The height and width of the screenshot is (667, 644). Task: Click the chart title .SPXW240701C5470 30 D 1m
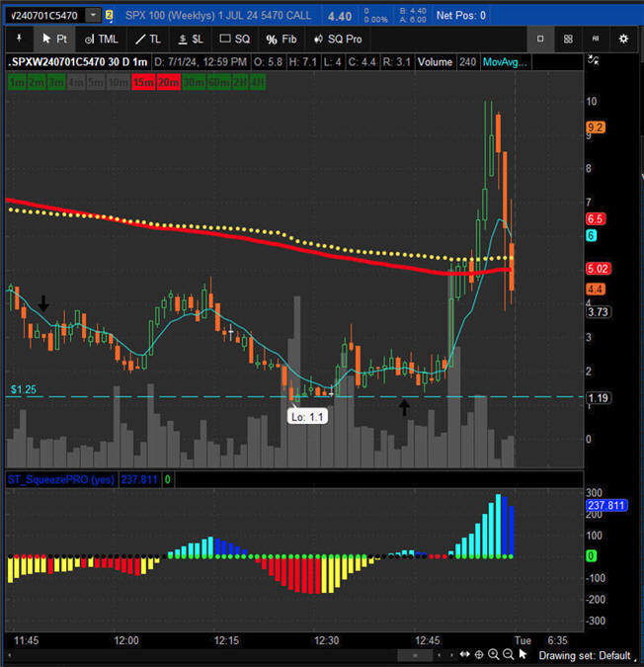tap(78, 62)
